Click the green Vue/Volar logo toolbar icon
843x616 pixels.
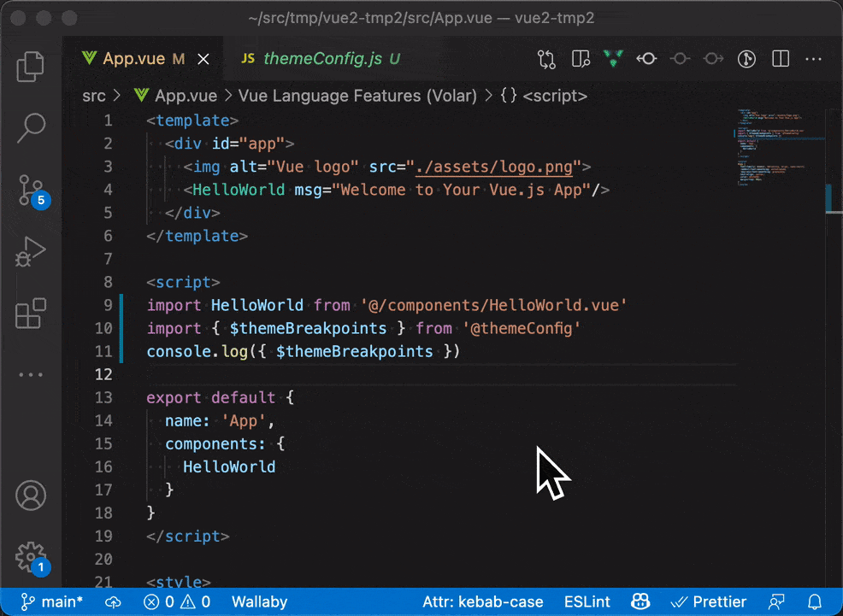613,58
